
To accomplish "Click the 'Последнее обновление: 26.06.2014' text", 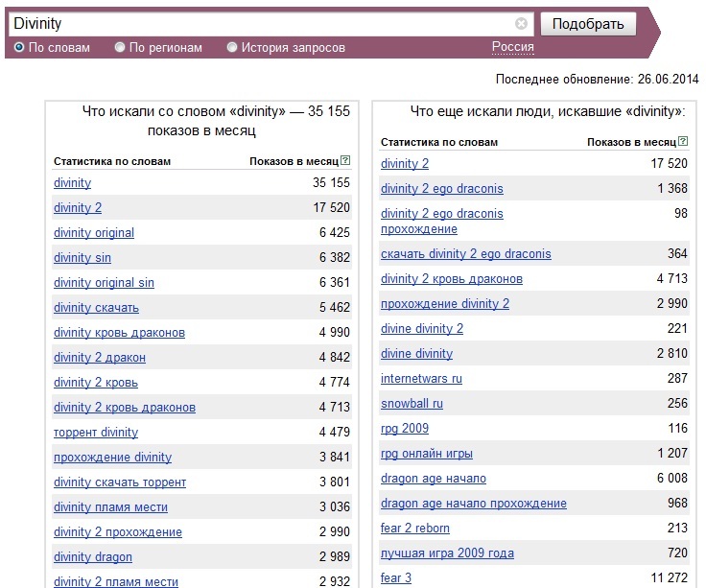I will [597, 80].
